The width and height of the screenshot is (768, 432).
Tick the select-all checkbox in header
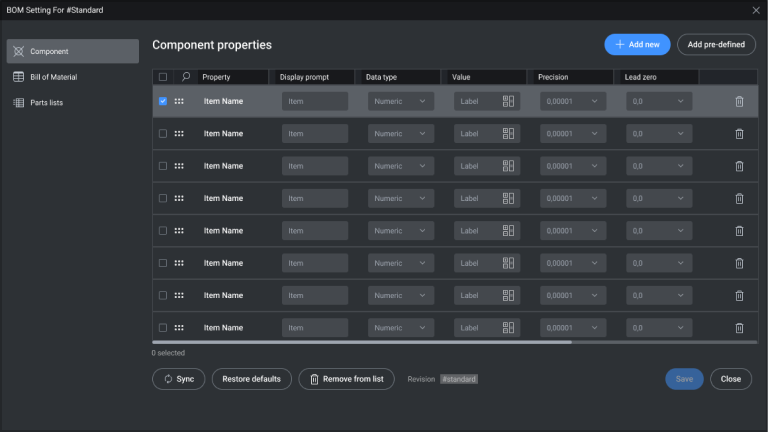pos(163,77)
